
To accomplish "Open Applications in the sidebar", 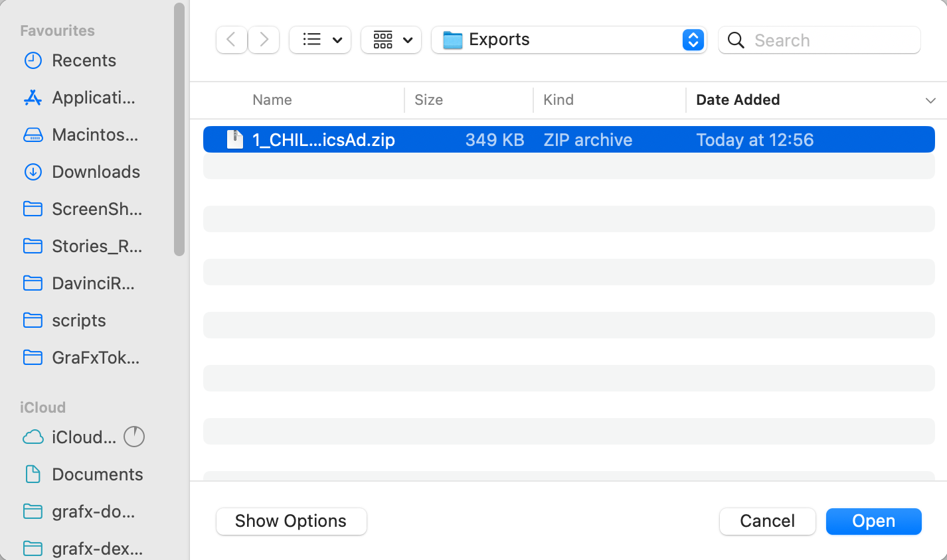I will click(93, 98).
